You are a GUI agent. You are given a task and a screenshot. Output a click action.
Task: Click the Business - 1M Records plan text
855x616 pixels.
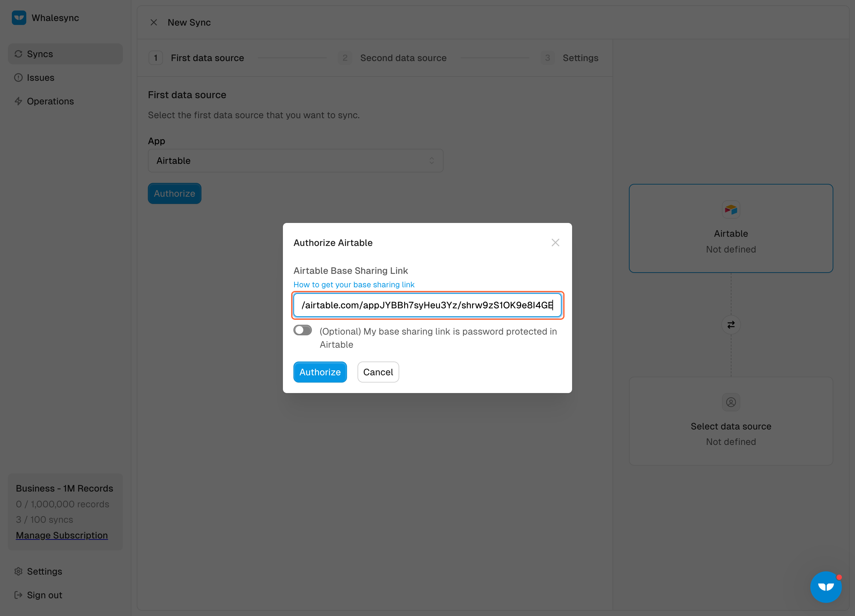pos(64,489)
